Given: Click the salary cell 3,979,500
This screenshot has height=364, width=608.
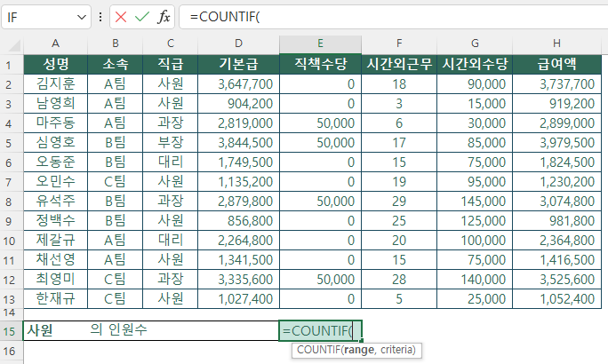Looking at the screenshot, I should pos(556,143).
